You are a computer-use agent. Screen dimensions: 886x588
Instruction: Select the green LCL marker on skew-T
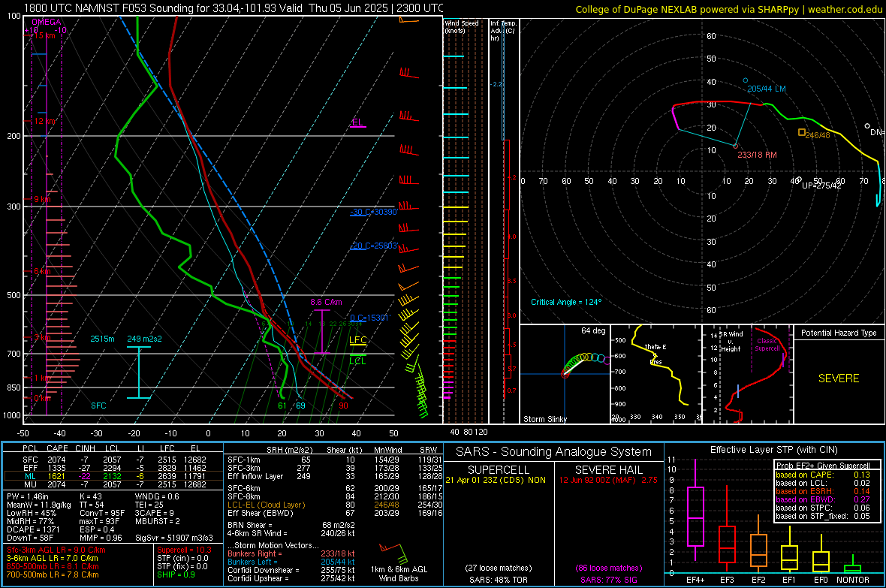click(x=357, y=360)
